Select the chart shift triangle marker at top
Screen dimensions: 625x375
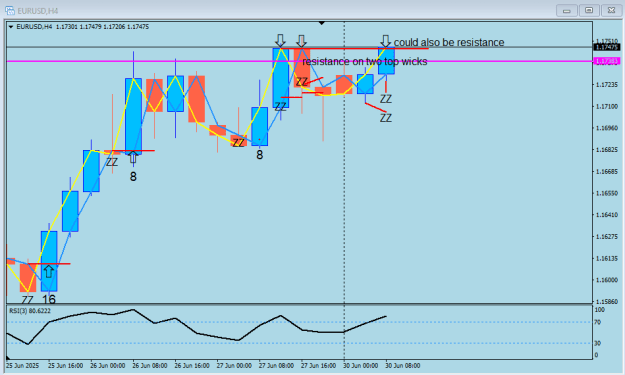click(x=322, y=24)
